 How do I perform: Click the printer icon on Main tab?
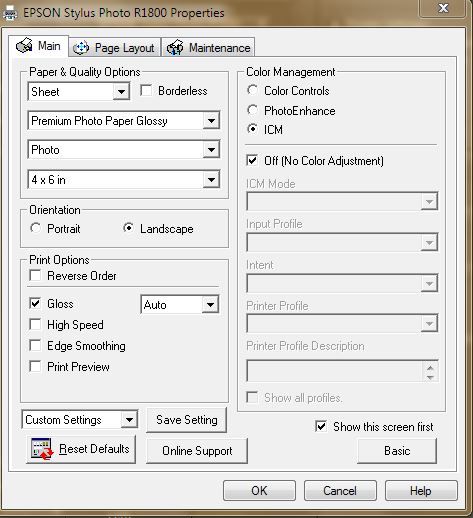coord(24,46)
